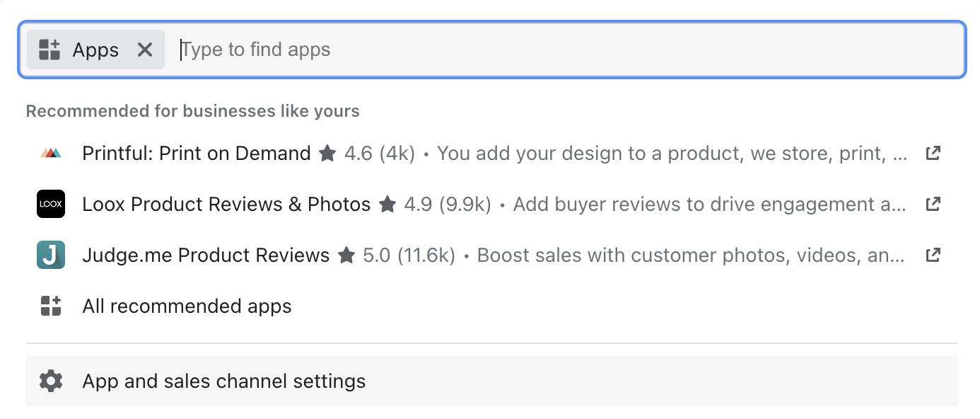Click 'Add buyer reviews to drive engagement' description
Image resolution: width=980 pixels, height=419 pixels.
[710, 204]
